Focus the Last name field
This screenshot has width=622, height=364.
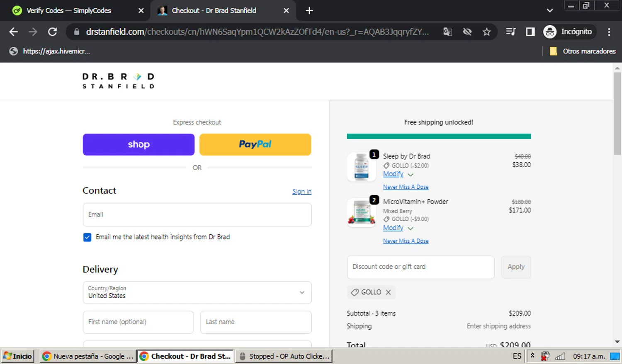[x=256, y=322]
